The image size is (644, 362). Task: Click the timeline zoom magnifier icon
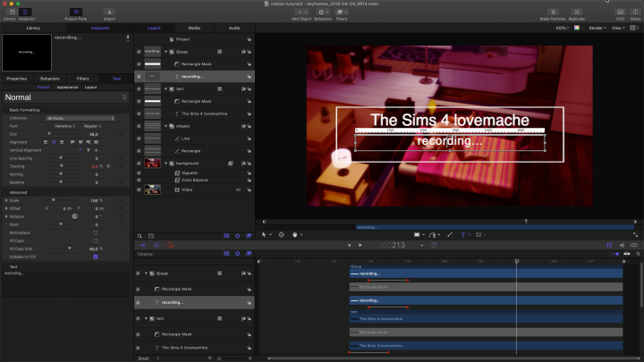coord(639,254)
